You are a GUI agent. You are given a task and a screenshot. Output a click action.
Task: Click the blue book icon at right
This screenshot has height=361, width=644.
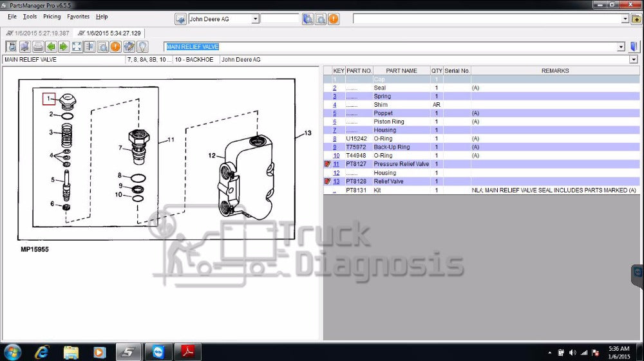pyautogui.click(x=634, y=46)
